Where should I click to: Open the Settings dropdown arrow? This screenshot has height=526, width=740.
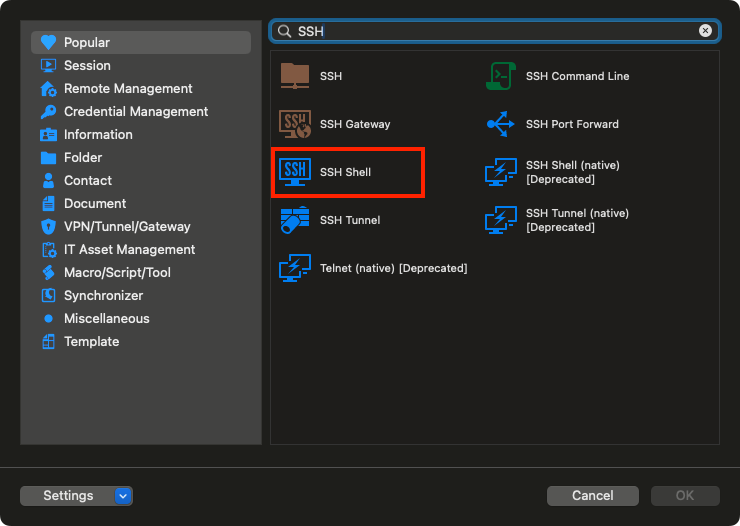[123, 496]
